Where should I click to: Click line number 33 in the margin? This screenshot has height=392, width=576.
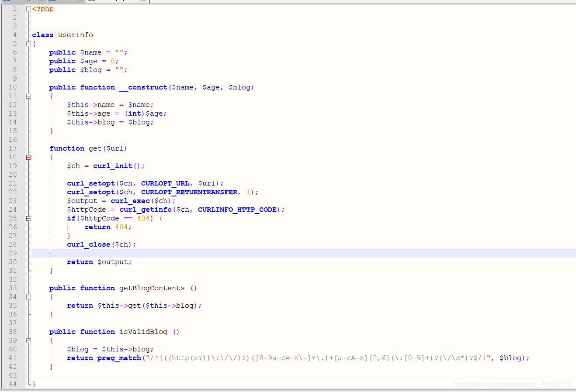click(13, 288)
